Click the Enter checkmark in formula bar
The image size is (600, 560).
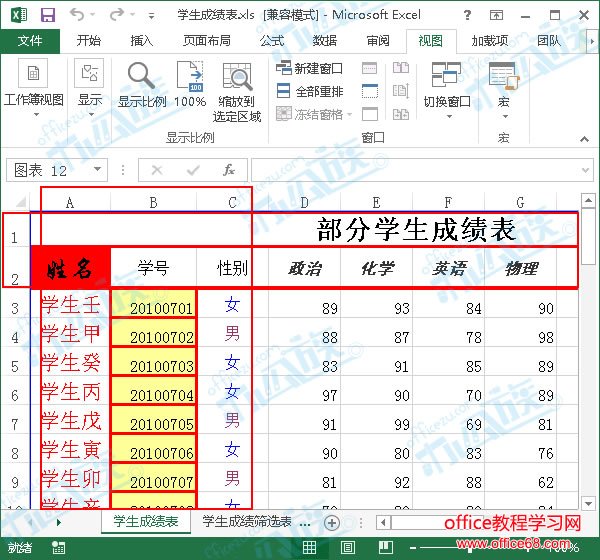(193, 170)
